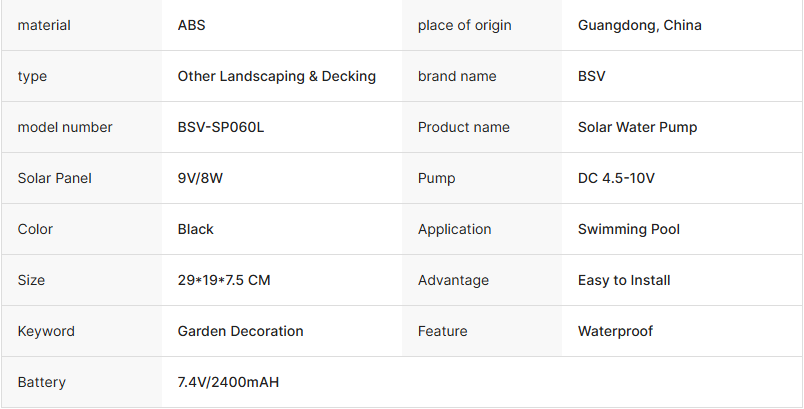
Task: Click the Other Landscaping & Decking value
Action: 276,76
